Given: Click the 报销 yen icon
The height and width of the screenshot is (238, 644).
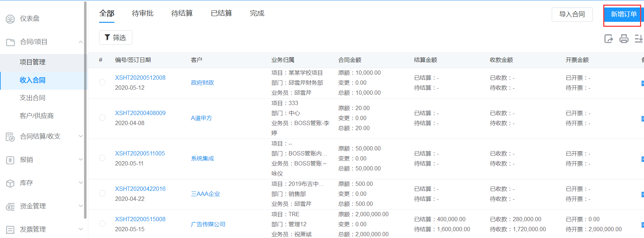Looking at the screenshot, I should click(10, 160).
